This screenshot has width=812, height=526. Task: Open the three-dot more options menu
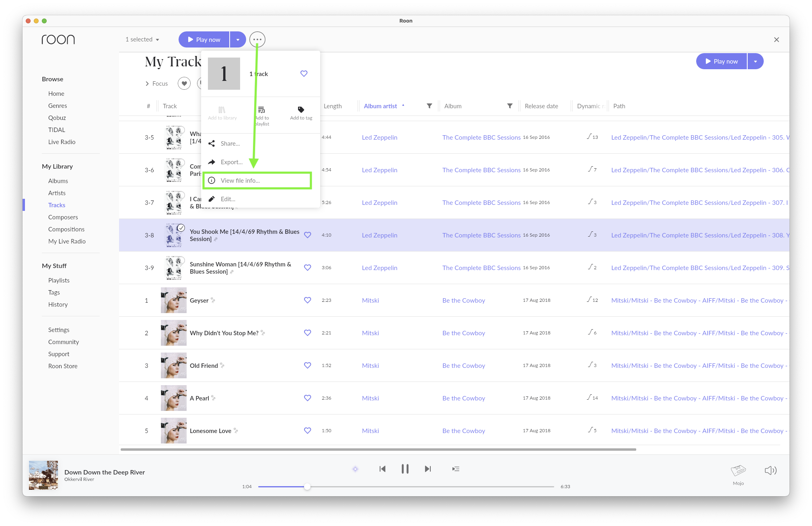point(257,39)
